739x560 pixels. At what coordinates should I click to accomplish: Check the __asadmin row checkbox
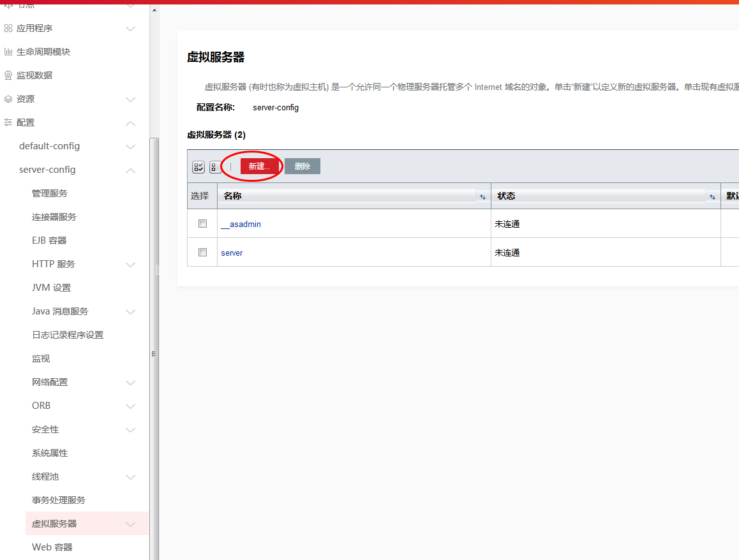[x=203, y=224]
